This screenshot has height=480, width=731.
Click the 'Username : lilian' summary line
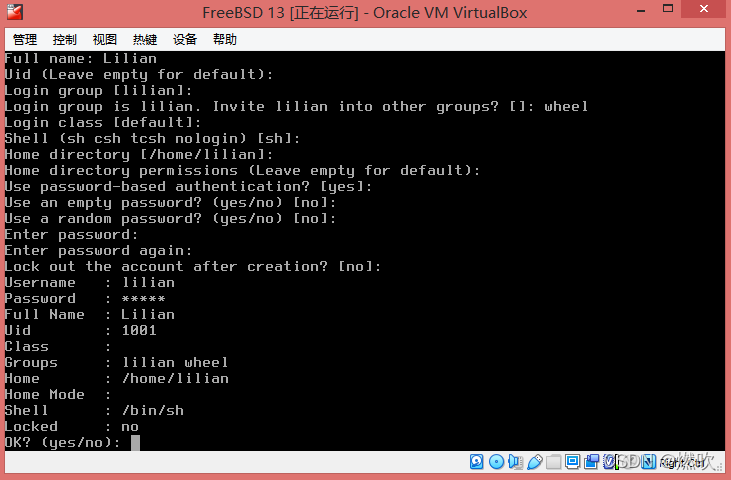[x=90, y=282]
